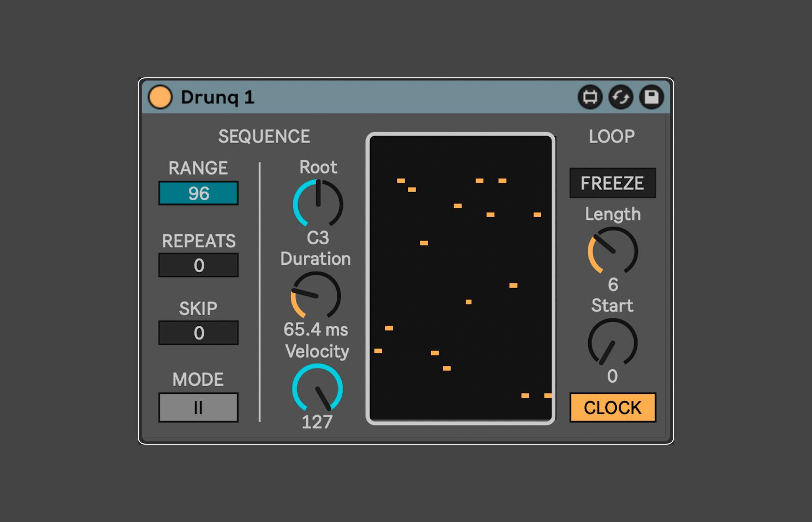This screenshot has height=522, width=812.
Task: Enable the FREEZE loop button
Action: [612, 183]
